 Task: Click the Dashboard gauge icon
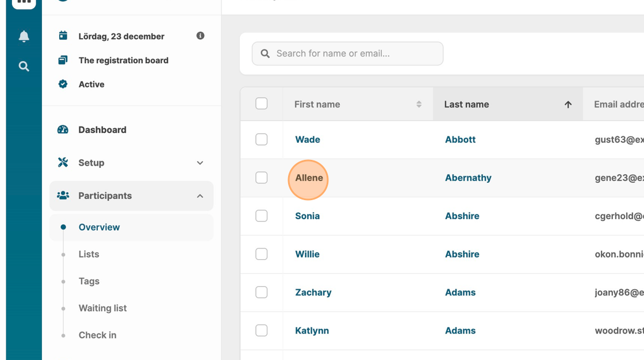click(x=63, y=129)
